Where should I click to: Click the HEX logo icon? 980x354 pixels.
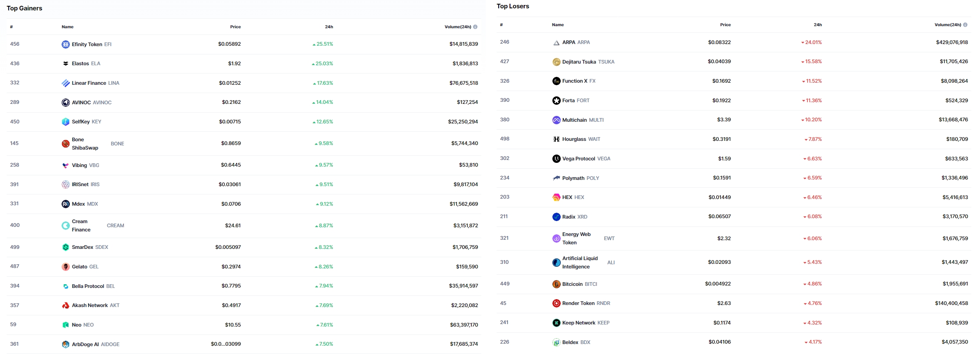[x=556, y=197]
